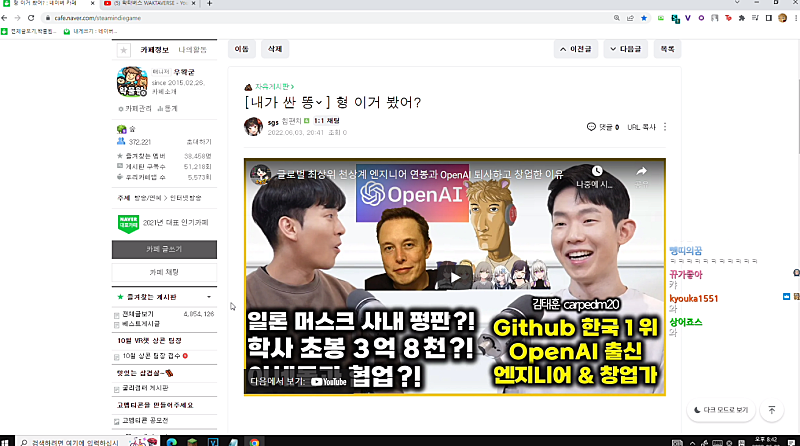The width and height of the screenshot is (800, 446).
Task: Click the scroll-to-top arrow button
Action: point(771,410)
